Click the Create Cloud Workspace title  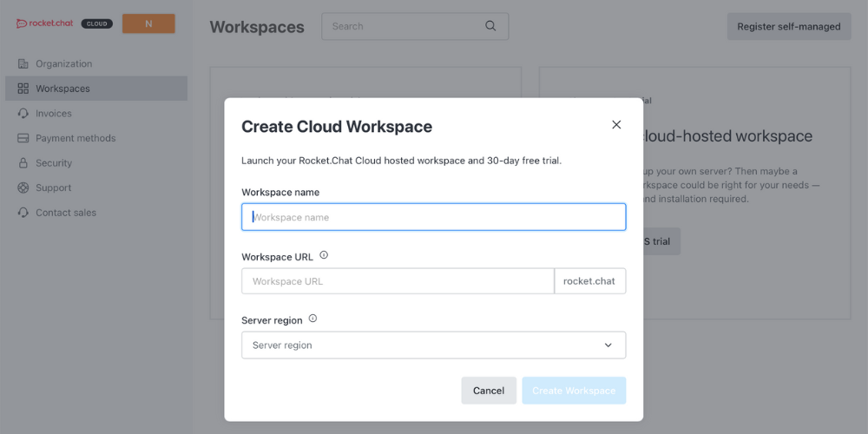[337, 127]
